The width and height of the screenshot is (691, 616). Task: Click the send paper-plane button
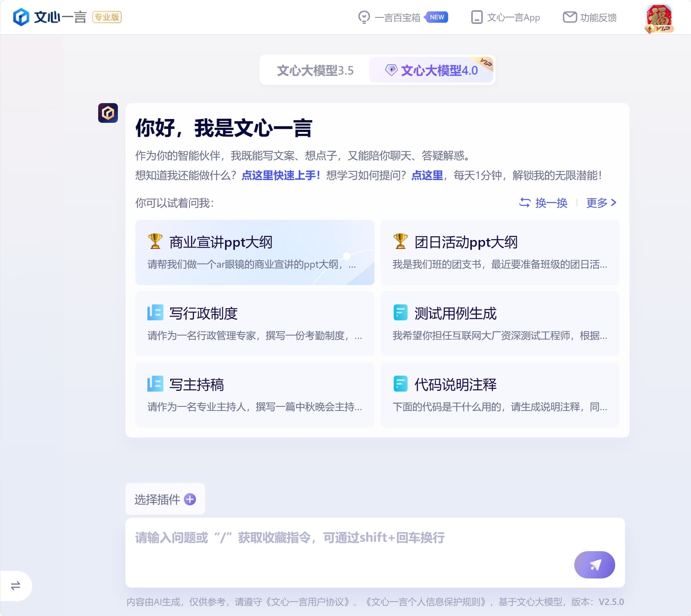594,564
